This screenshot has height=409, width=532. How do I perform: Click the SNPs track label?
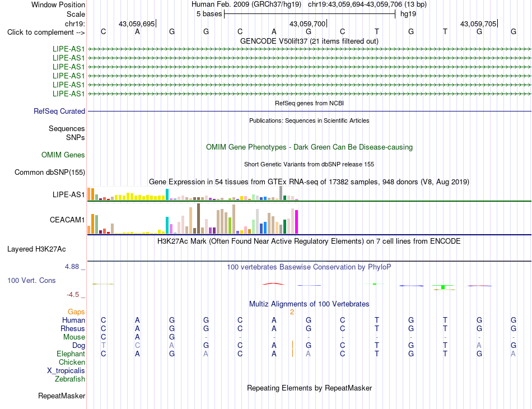point(76,137)
